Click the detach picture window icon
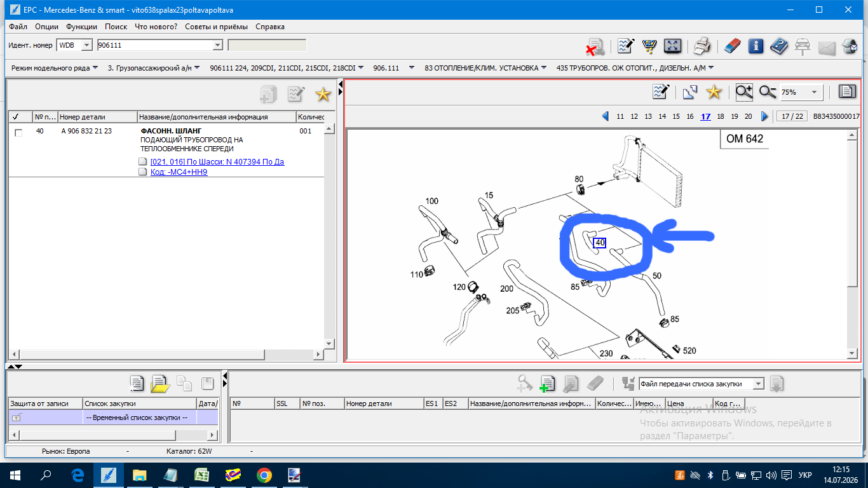This screenshot has height=488, width=868. (690, 92)
